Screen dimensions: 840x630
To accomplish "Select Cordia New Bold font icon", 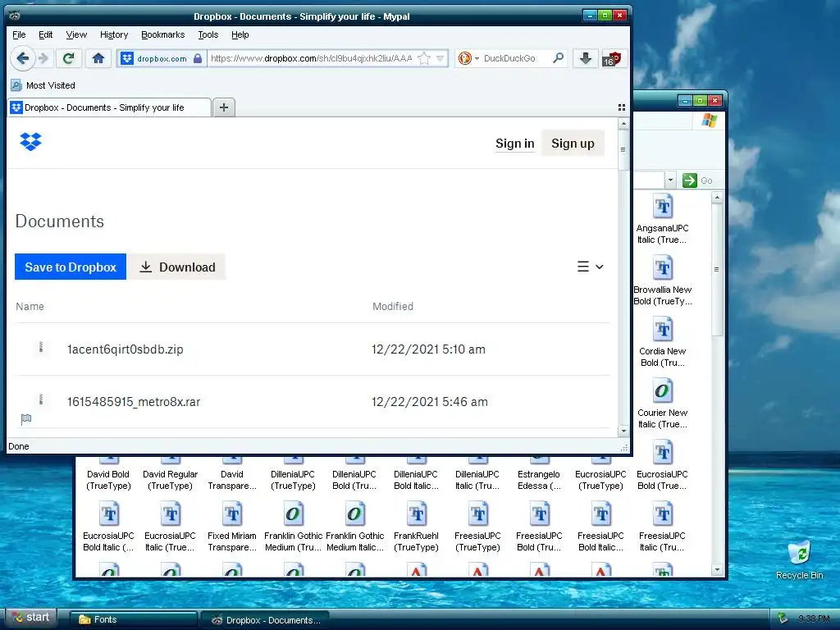I will point(663,328).
